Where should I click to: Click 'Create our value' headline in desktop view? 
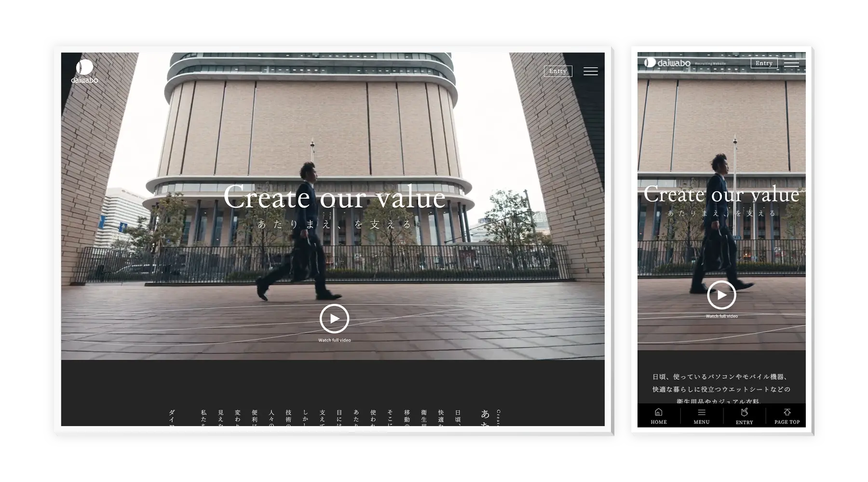(x=334, y=197)
